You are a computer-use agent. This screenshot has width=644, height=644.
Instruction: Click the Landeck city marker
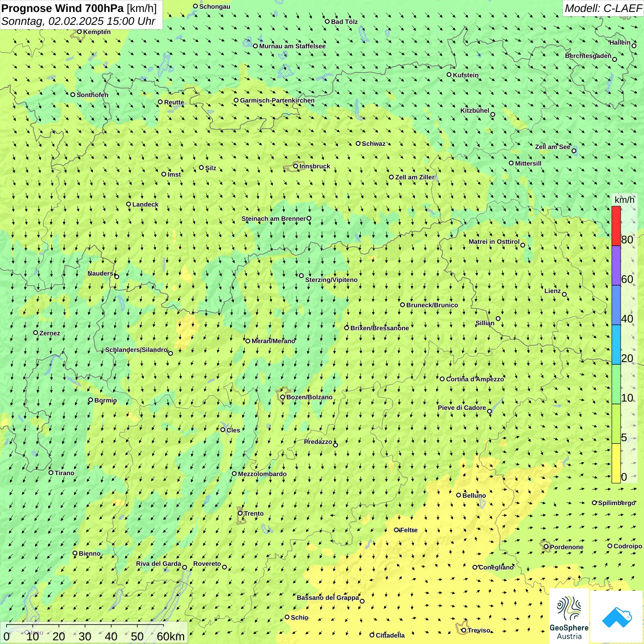pyautogui.click(x=128, y=204)
